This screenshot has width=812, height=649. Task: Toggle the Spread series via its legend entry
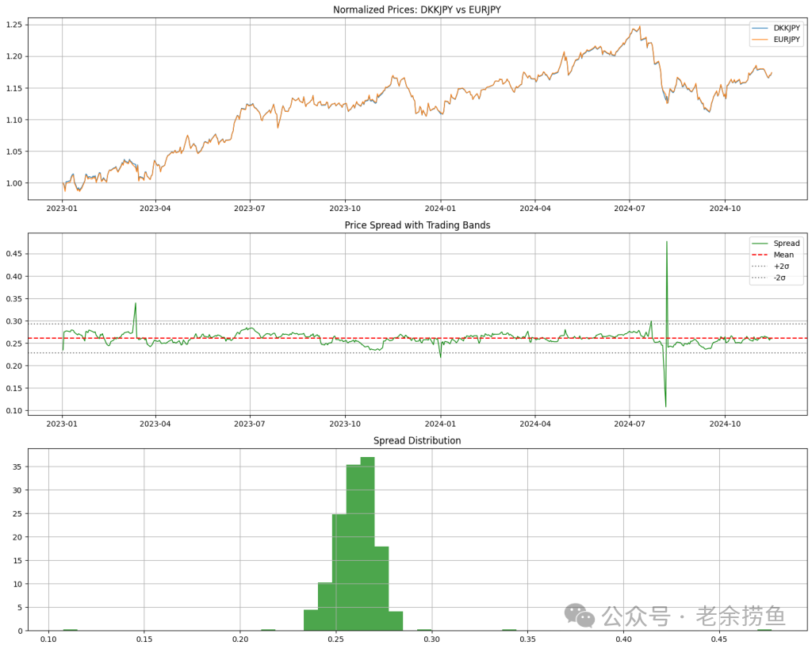787,243
